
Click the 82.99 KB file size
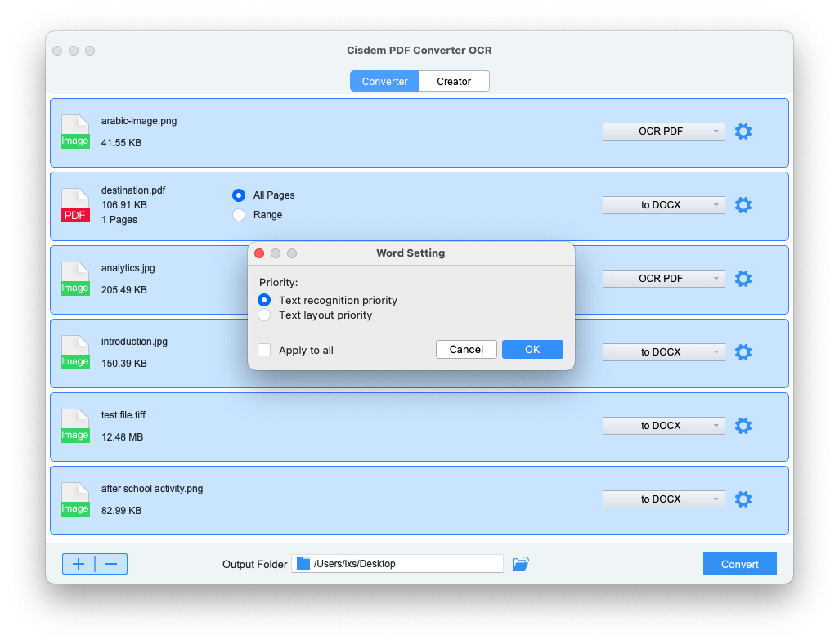tap(122, 510)
